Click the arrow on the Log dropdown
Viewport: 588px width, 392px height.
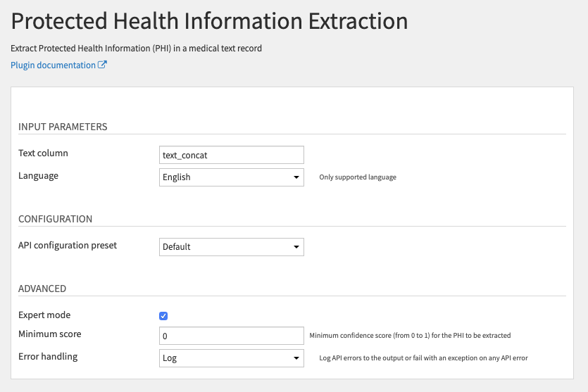[296, 358]
